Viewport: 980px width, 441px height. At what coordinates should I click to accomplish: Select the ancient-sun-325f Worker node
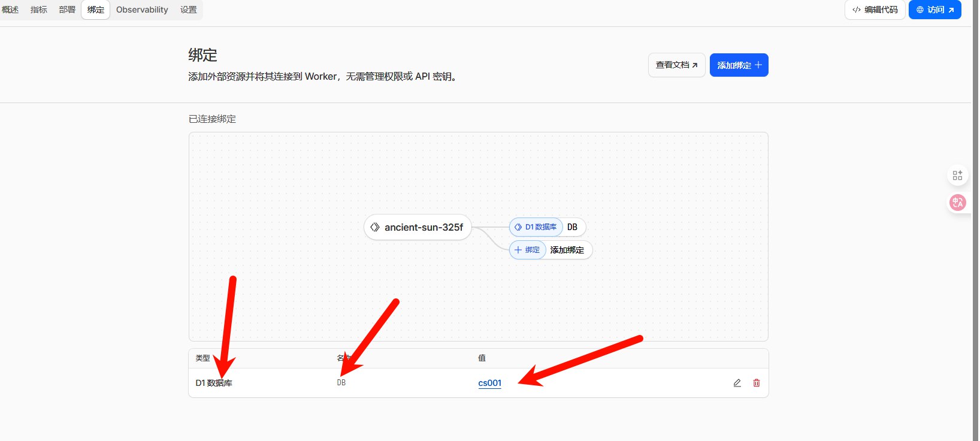point(418,227)
